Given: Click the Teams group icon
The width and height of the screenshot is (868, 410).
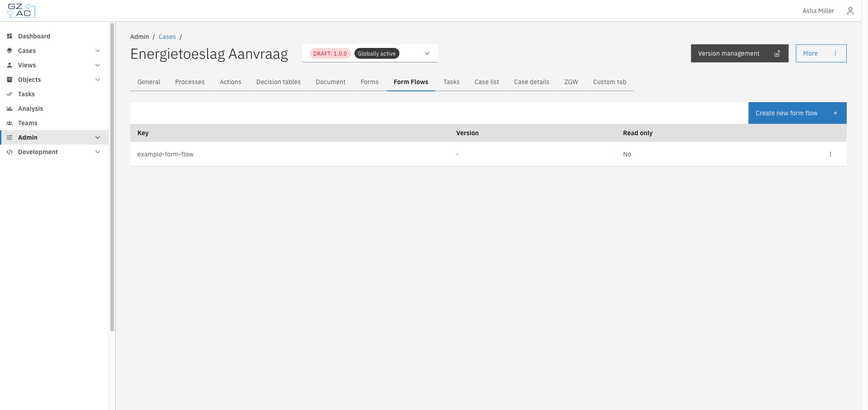Looking at the screenshot, I should 9,123.
